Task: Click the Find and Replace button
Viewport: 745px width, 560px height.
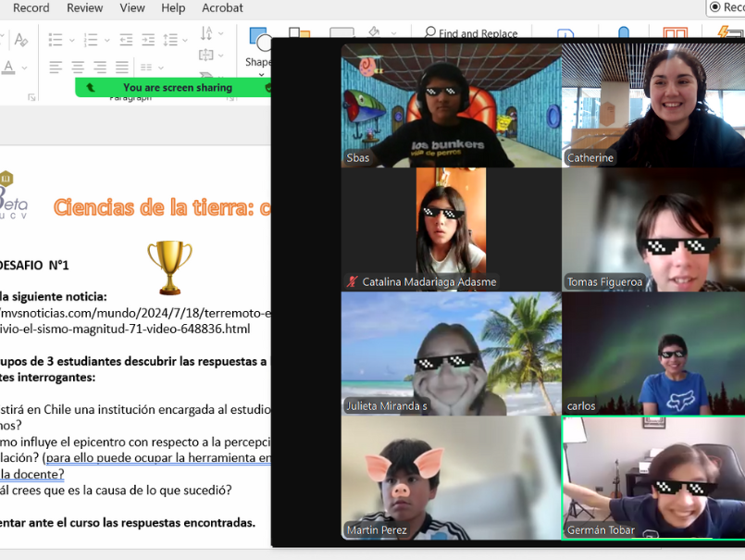Action: (x=470, y=33)
